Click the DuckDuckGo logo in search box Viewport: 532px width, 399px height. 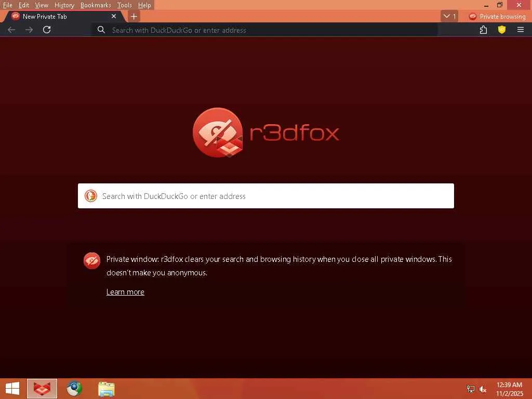(91, 196)
